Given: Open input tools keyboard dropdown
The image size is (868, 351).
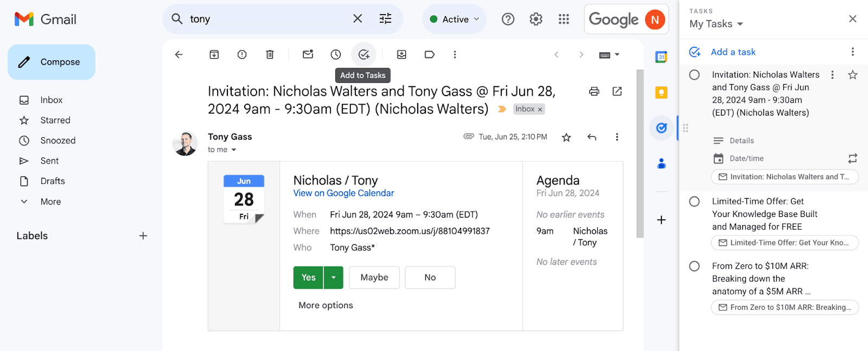Looking at the screenshot, I should 609,55.
